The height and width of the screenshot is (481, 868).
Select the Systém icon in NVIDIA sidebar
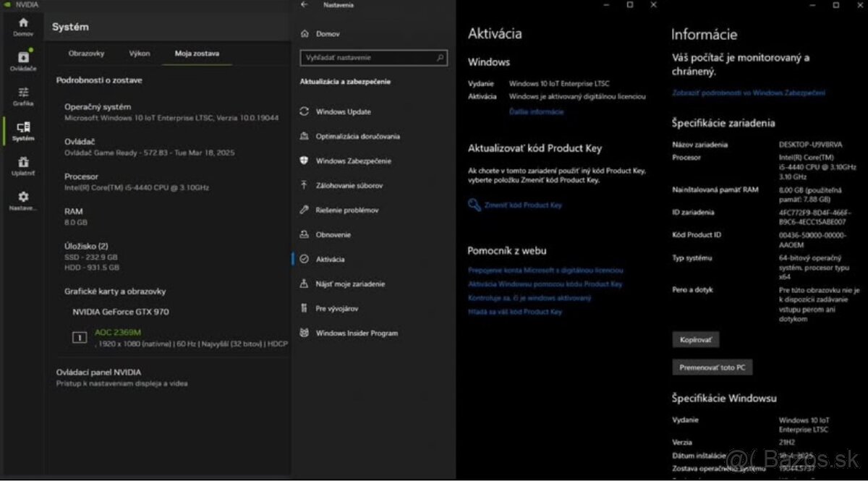coord(23,130)
